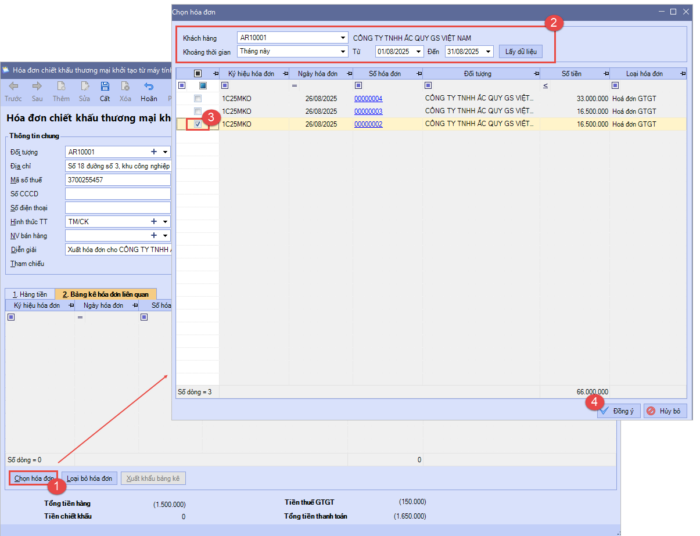Click the Đồng ý confirm button

618,411
